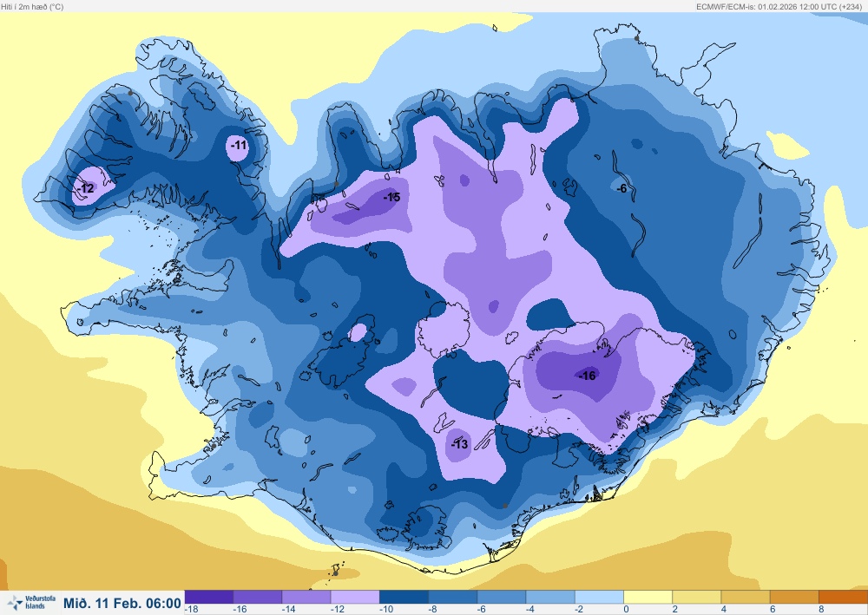This screenshot has height=615, width=868.
Task: Click the -11 temperature label on the map
Action: click(x=239, y=145)
